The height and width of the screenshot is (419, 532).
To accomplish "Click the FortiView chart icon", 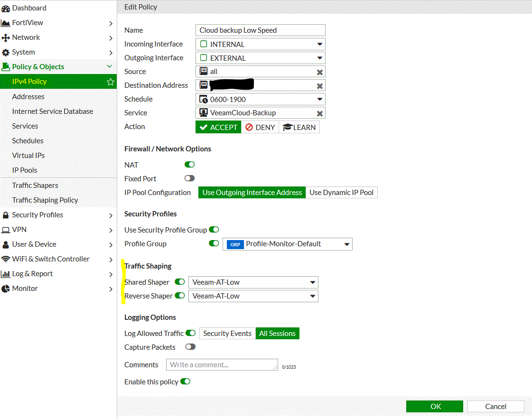I will (x=6, y=23).
